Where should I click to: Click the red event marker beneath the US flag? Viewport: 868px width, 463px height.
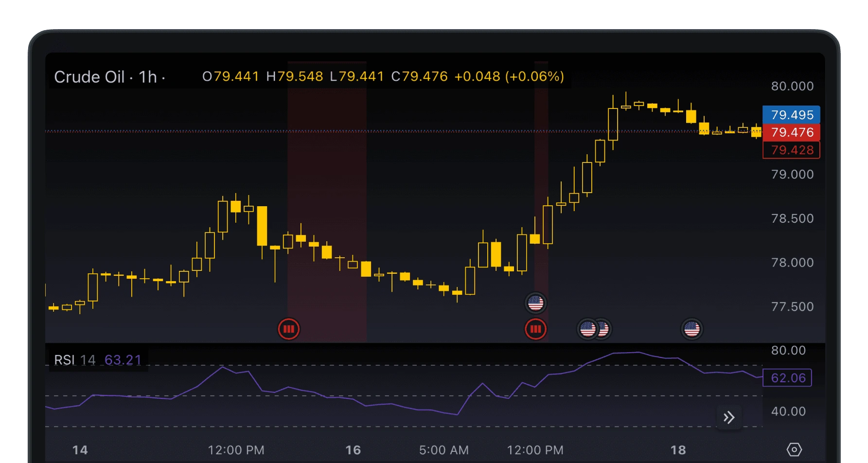click(x=535, y=329)
